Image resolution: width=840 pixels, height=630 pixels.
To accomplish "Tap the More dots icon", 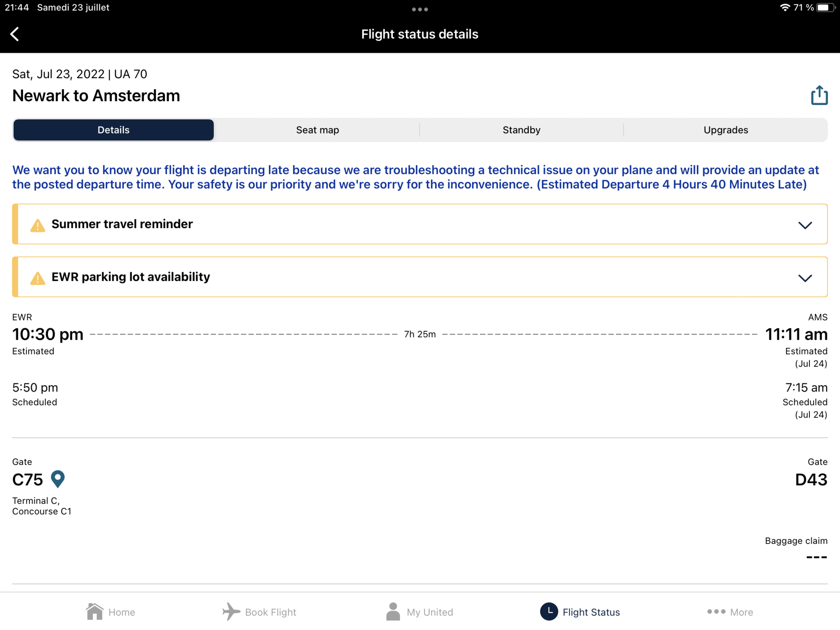I will [x=716, y=612].
